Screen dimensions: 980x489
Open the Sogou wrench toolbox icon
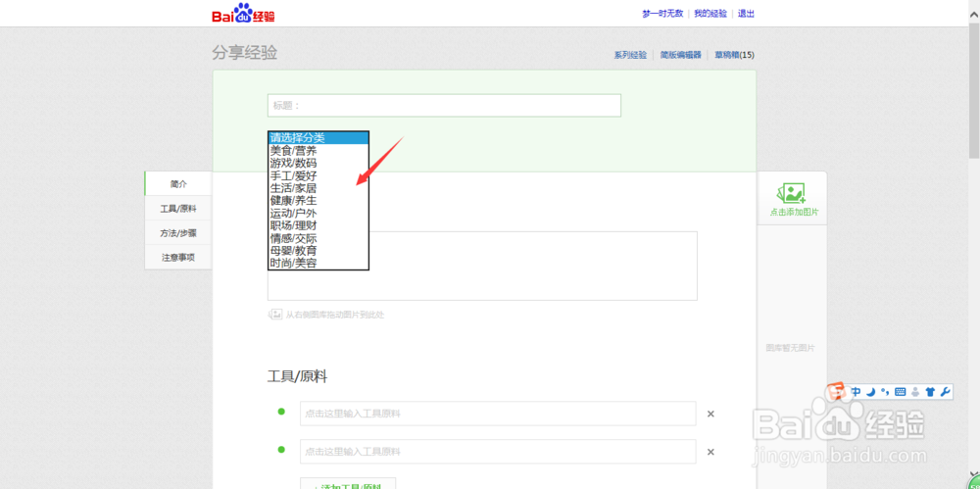[945, 392]
